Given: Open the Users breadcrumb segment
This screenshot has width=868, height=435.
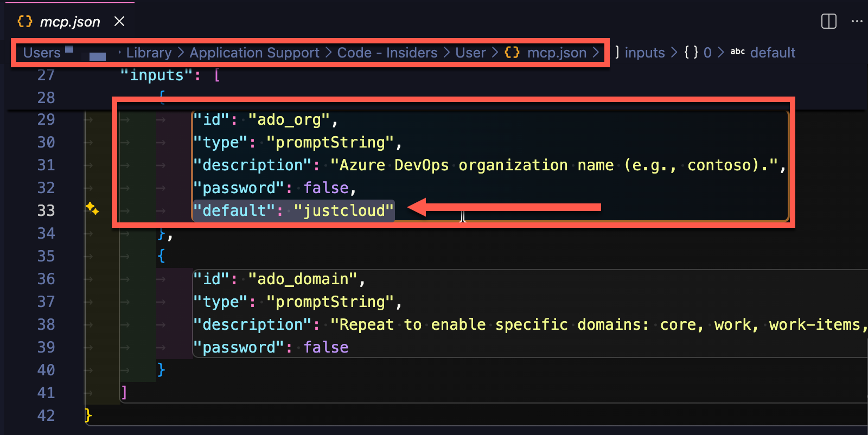Looking at the screenshot, I should 42,53.
